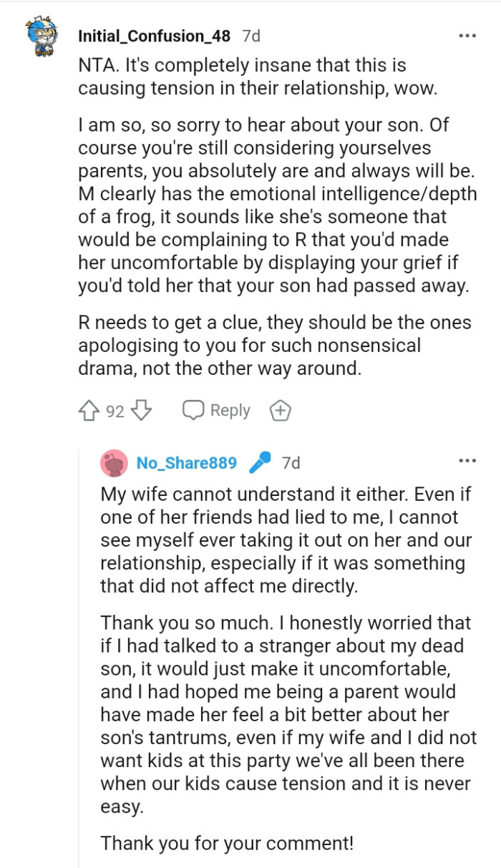Open the ellipsis options menu on the top comment
Image resolution: width=501 pixels, height=868 pixels.
pyautogui.click(x=469, y=34)
